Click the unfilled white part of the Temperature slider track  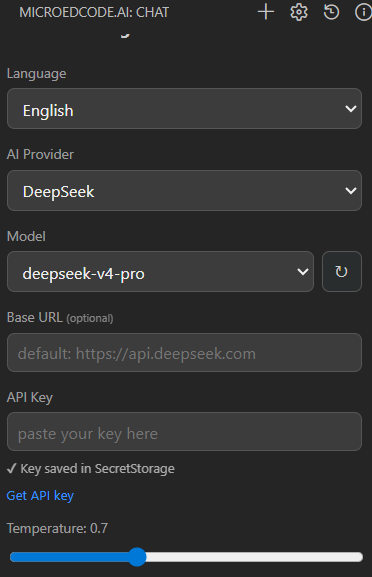coord(255,557)
